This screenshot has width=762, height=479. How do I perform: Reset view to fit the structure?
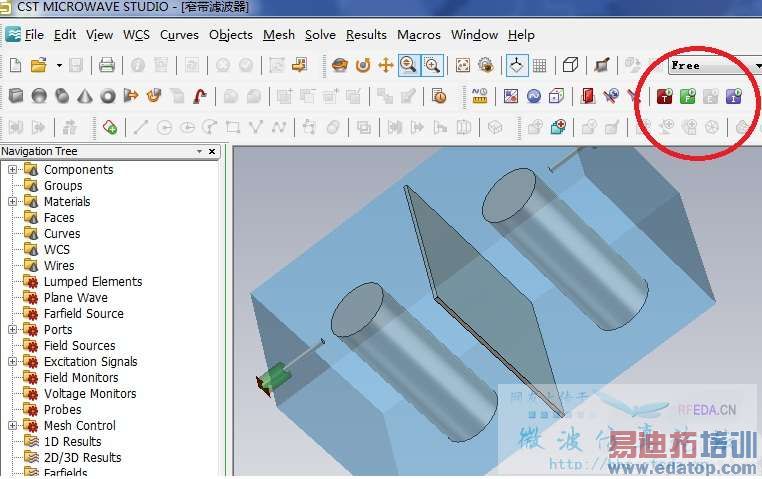point(463,65)
